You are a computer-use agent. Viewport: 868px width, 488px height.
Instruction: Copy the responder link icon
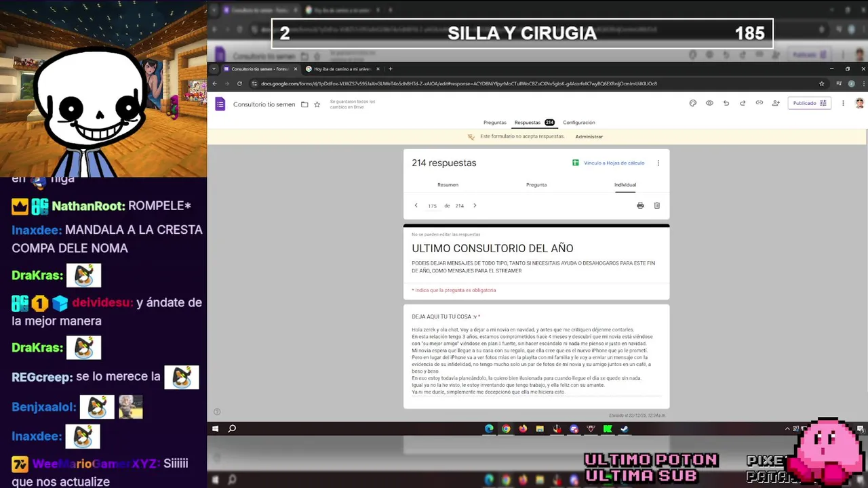tap(759, 103)
